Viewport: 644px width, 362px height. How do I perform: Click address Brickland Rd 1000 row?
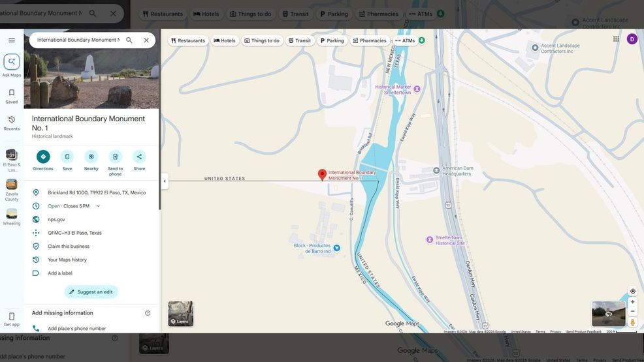coord(91,192)
